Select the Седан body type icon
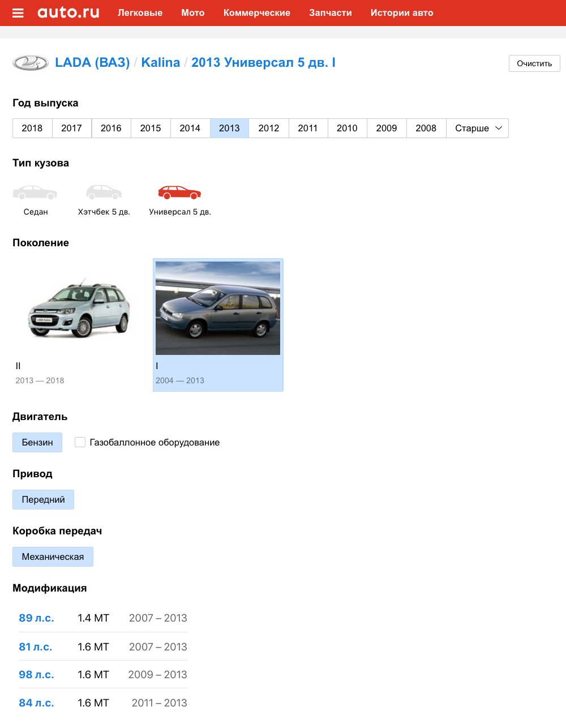This screenshot has height=728, width=566. point(36,192)
